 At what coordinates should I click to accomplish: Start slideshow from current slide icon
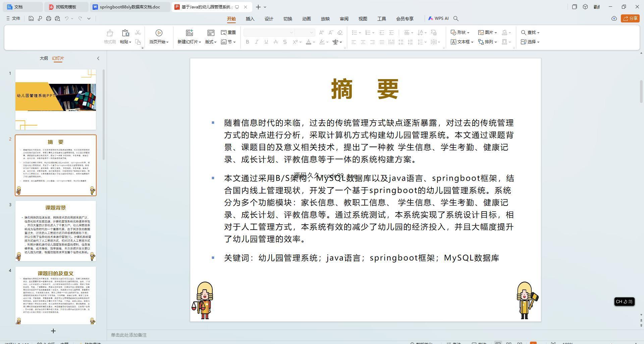pos(159,33)
